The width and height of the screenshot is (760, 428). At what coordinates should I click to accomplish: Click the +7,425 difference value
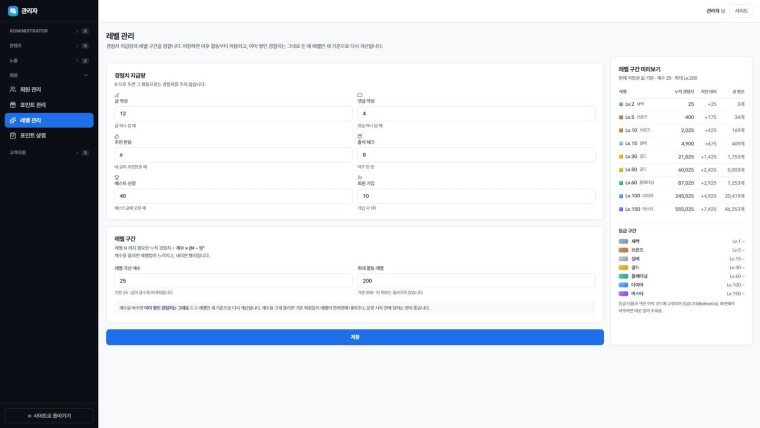(x=709, y=209)
